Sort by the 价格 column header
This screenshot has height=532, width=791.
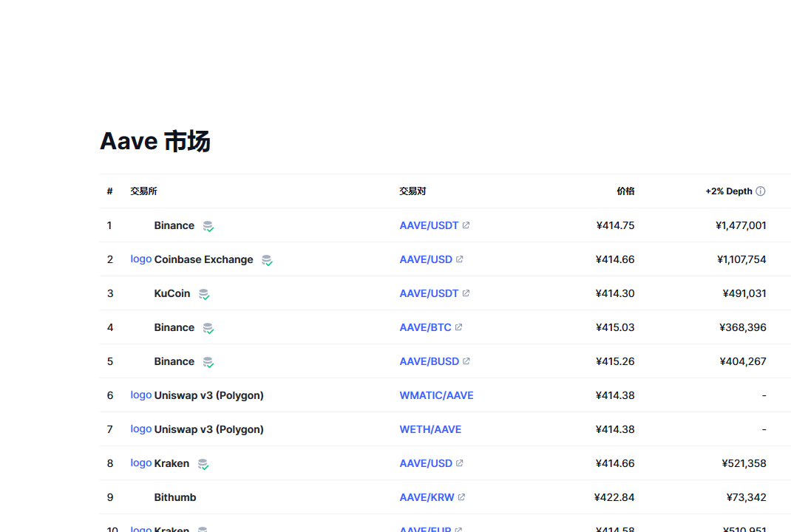coord(625,191)
